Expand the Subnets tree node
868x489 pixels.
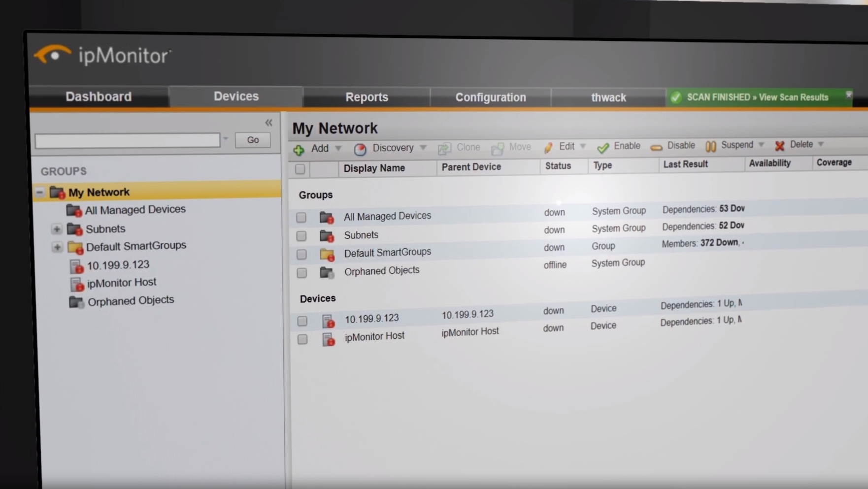coord(57,229)
